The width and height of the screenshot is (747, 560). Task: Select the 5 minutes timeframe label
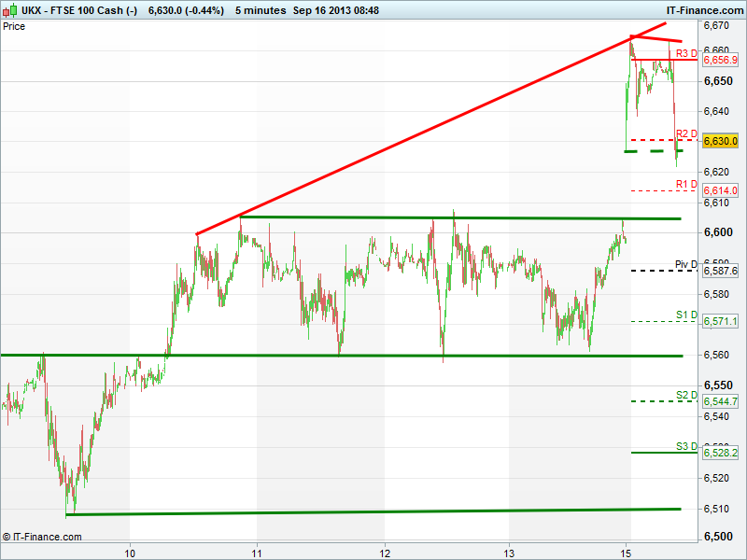[262, 9]
